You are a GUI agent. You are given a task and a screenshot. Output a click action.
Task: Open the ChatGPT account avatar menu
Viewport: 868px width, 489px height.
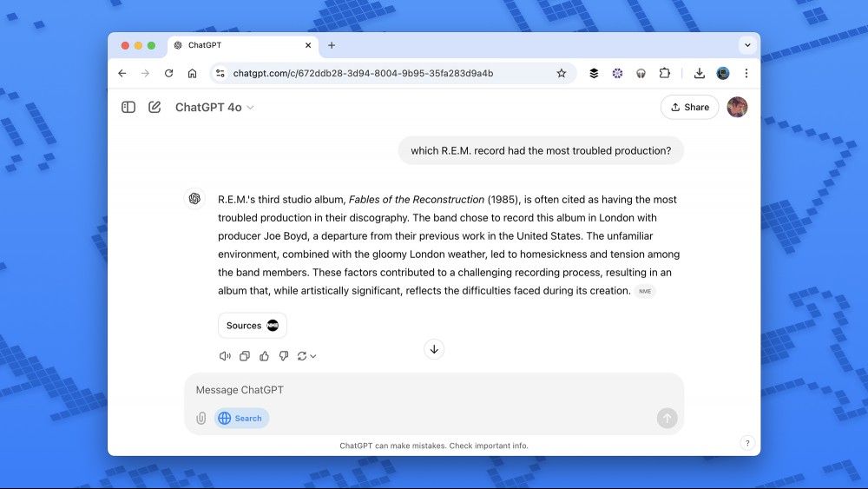pyautogui.click(x=737, y=107)
